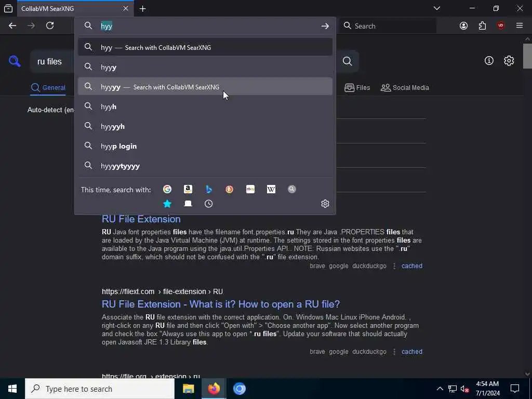
Task: Search this time with Wikipedia
Action: click(271, 189)
